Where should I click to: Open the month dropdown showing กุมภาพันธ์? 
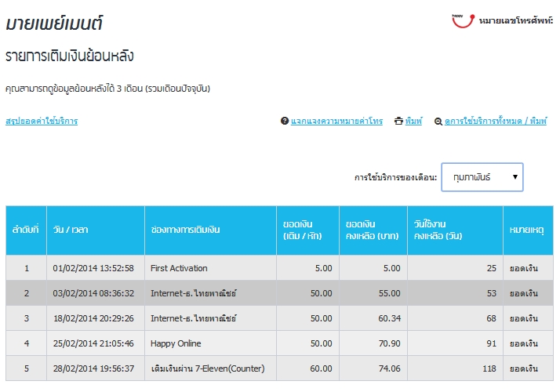point(482,177)
